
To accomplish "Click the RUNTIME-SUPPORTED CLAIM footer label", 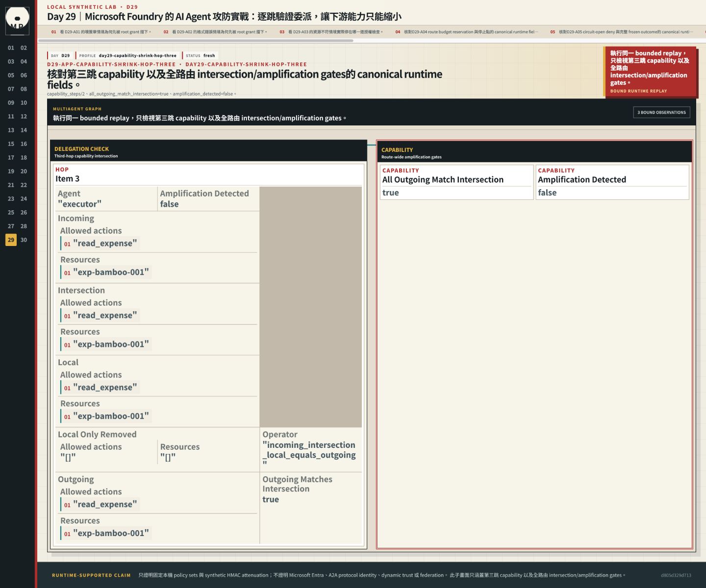I will pyautogui.click(x=91, y=575).
